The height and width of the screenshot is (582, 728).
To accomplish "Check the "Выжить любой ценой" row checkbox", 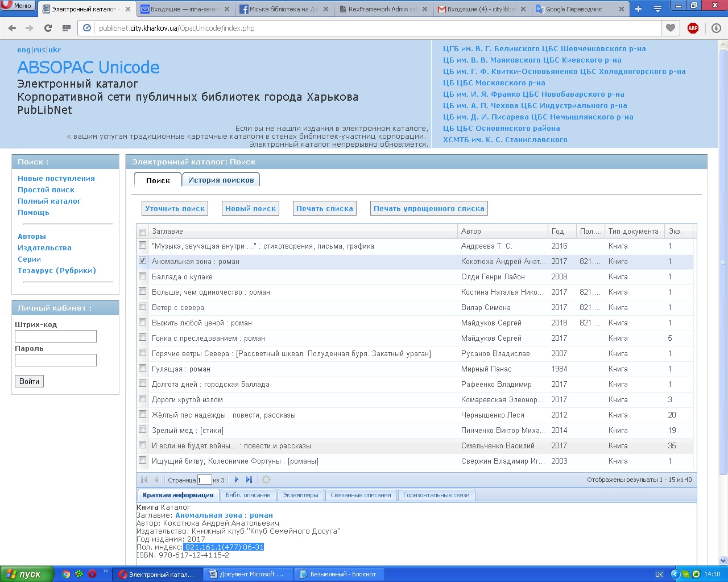I will tap(143, 322).
